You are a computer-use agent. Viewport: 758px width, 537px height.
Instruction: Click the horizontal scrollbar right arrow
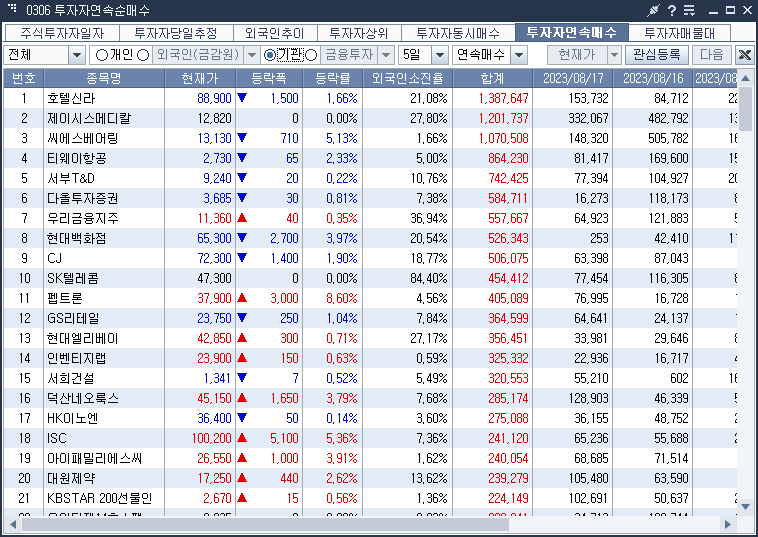[728, 524]
